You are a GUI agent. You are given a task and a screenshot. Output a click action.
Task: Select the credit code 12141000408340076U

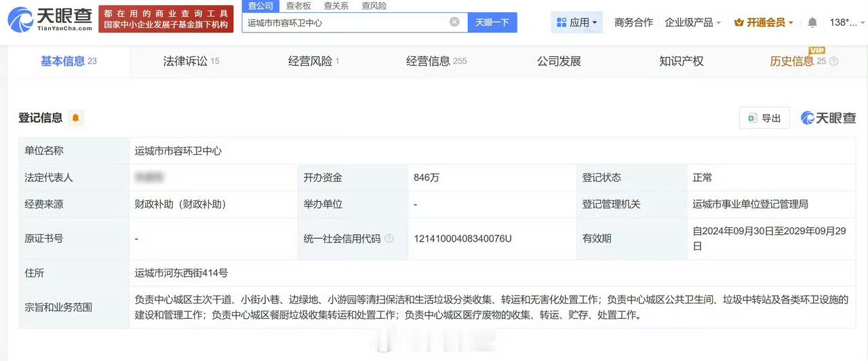[x=462, y=239]
